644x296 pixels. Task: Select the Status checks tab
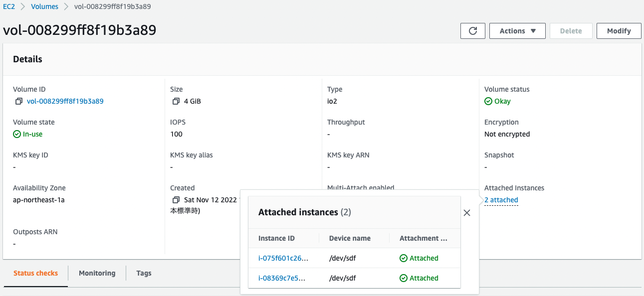click(35, 273)
